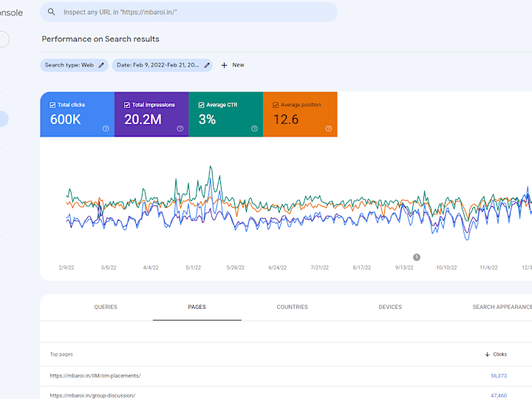Click the 2/9/22 date axis label
Image resolution: width=532 pixels, height=399 pixels.
[x=66, y=267]
